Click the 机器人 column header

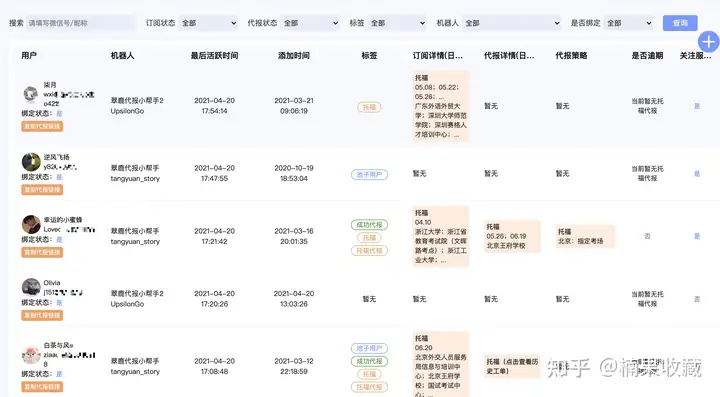pos(123,56)
